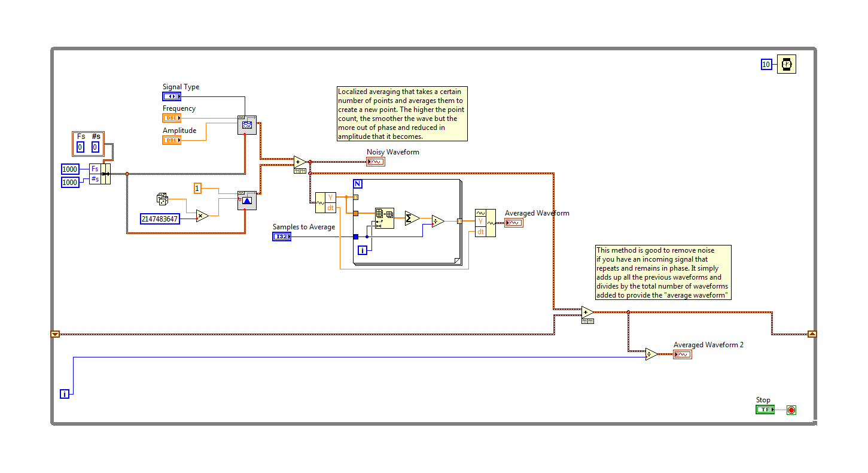Select the For Loop iteration terminal i
The height and width of the screenshot is (473, 868).
click(x=363, y=250)
